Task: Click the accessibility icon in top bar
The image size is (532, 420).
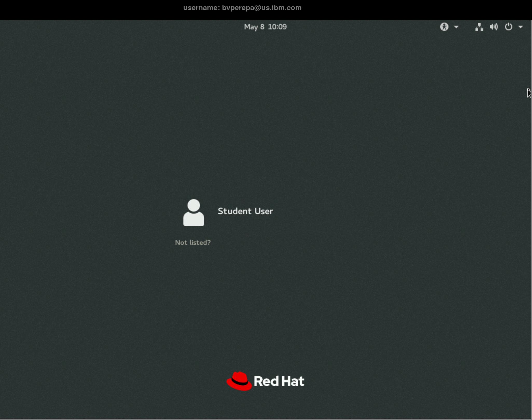Action: (x=444, y=27)
